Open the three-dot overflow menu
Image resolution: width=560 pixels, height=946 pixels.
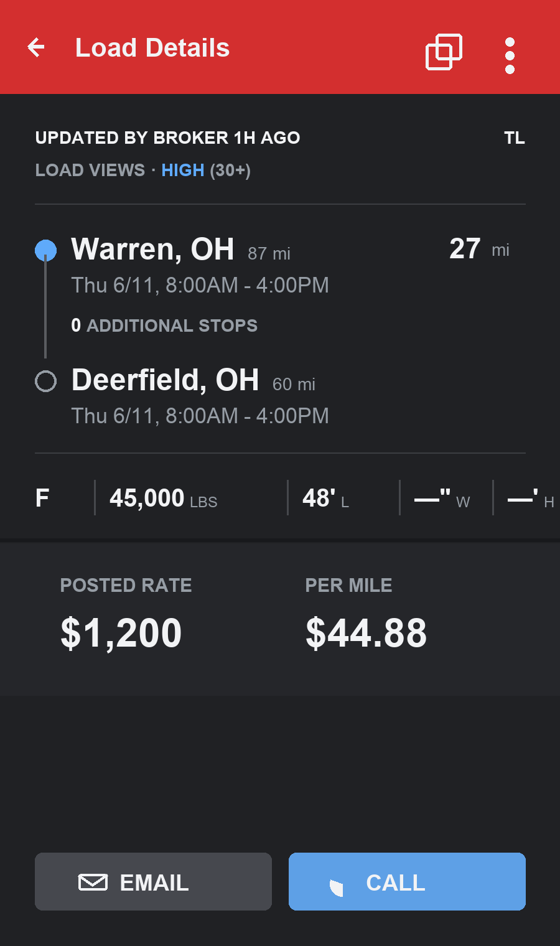point(510,55)
